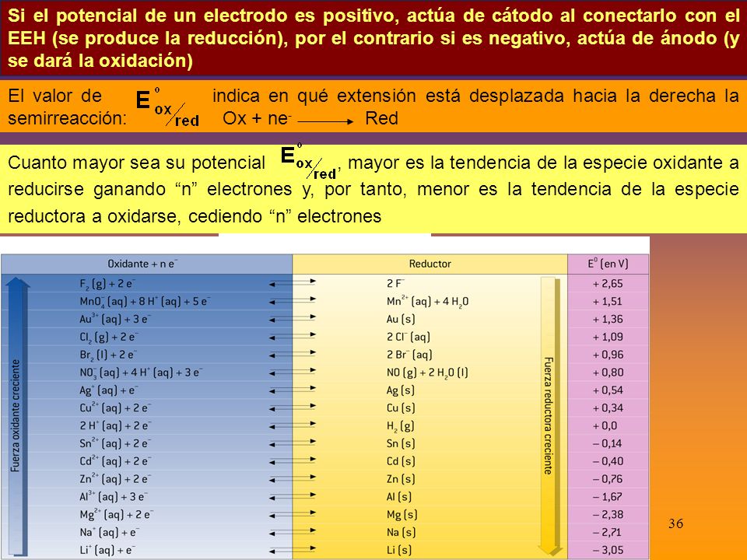
Task: Click the 'Mg (s)' reductor cell
Action: pyautogui.click(x=402, y=515)
